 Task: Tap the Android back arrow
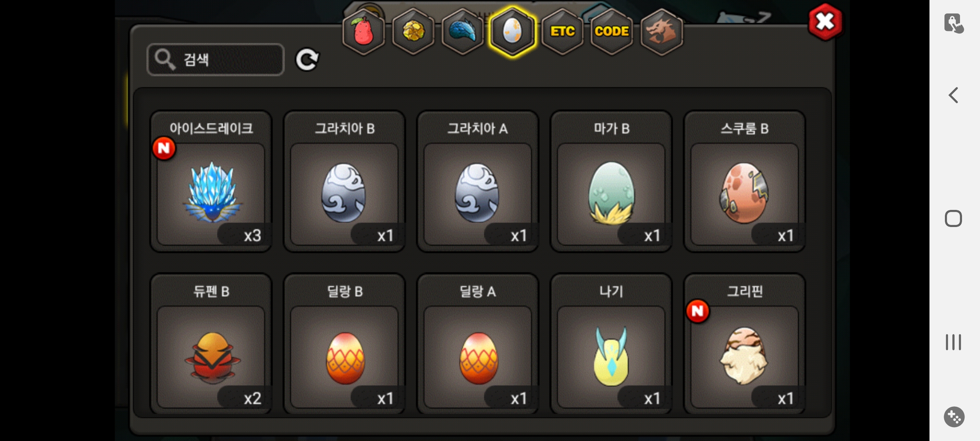pos(953,95)
